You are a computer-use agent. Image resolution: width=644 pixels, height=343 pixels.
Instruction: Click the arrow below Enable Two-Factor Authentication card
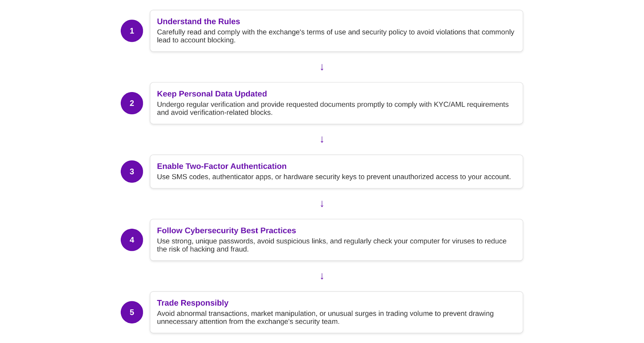coord(322,204)
